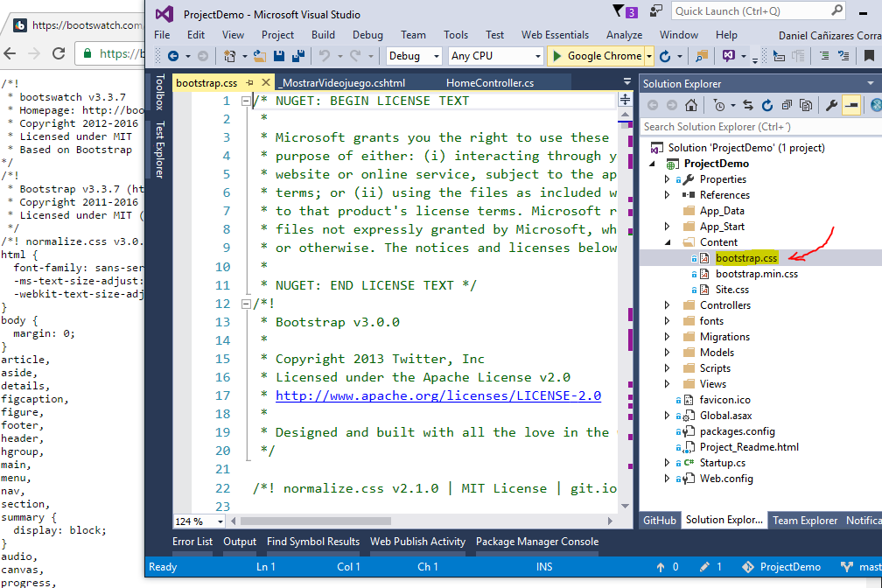Click the Refresh browser toolbar icon
The image size is (882, 588).
pos(665,56)
